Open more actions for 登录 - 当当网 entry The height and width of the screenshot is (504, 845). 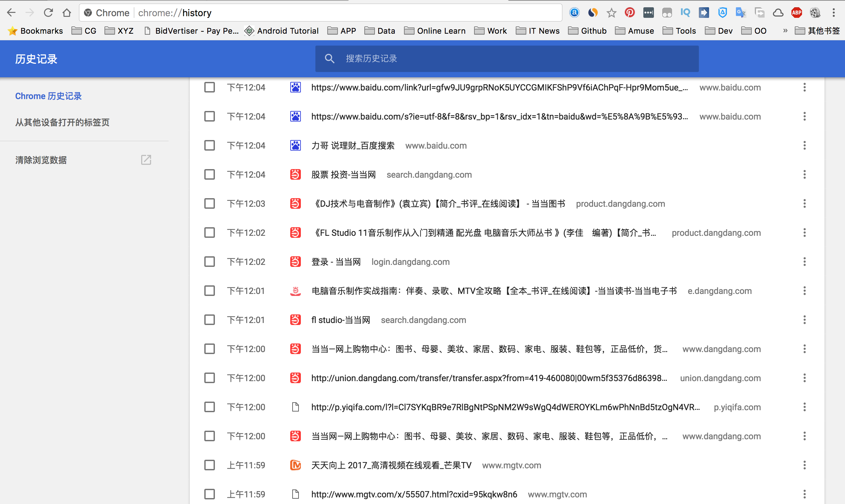(804, 262)
